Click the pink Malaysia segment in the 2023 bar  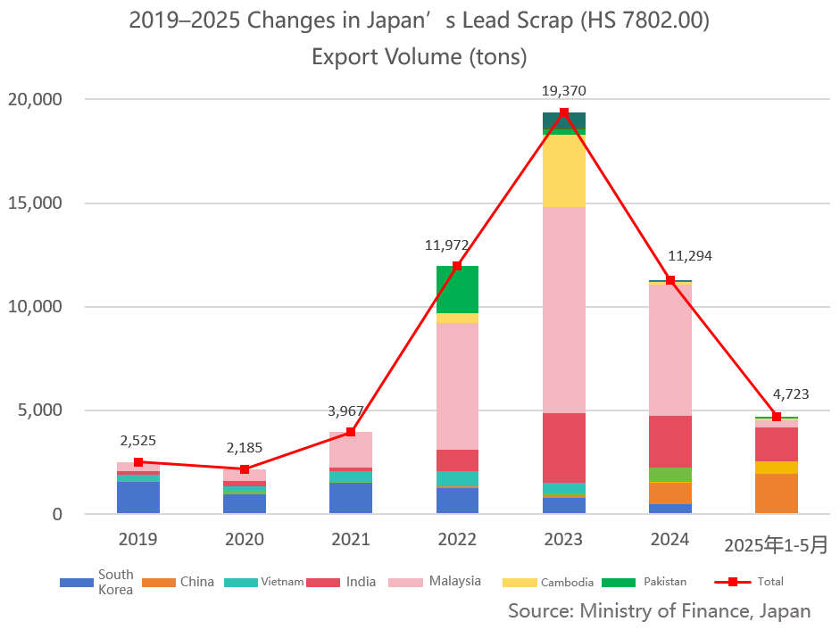pyautogui.click(x=564, y=310)
